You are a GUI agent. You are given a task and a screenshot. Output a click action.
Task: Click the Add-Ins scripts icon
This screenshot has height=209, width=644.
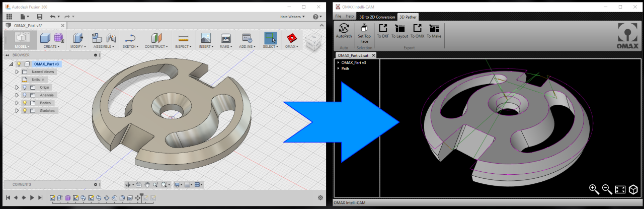point(247,38)
